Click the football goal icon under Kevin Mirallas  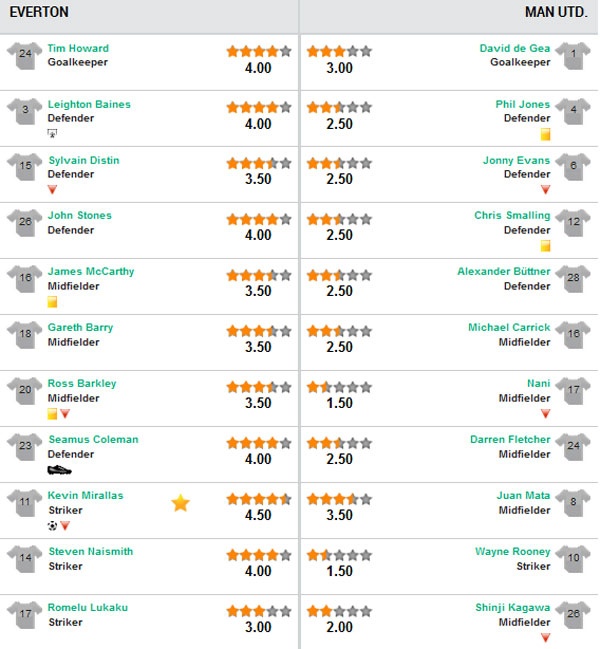(52, 525)
